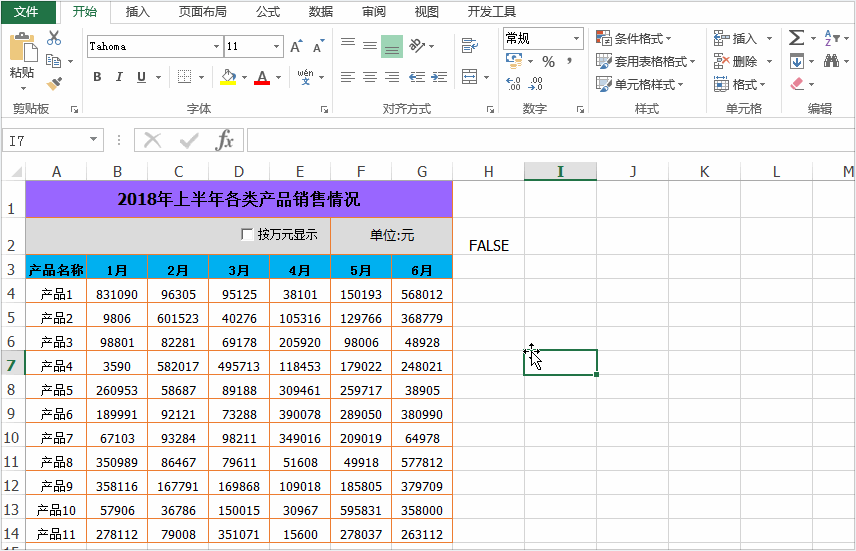Click the Paste clipboard icon
This screenshot has height=551, width=856.
22,47
